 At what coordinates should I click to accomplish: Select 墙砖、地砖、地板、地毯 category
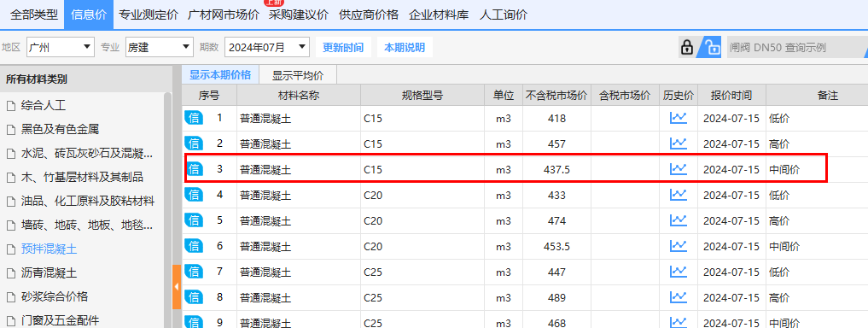86,225
